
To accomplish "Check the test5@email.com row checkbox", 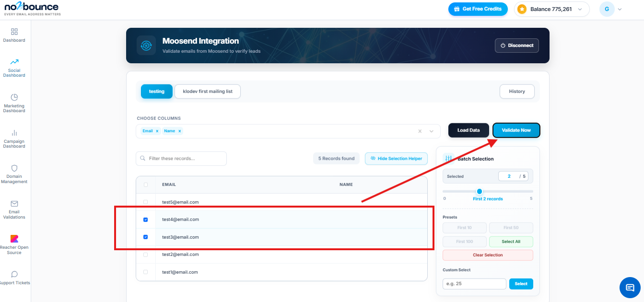I will click(146, 202).
